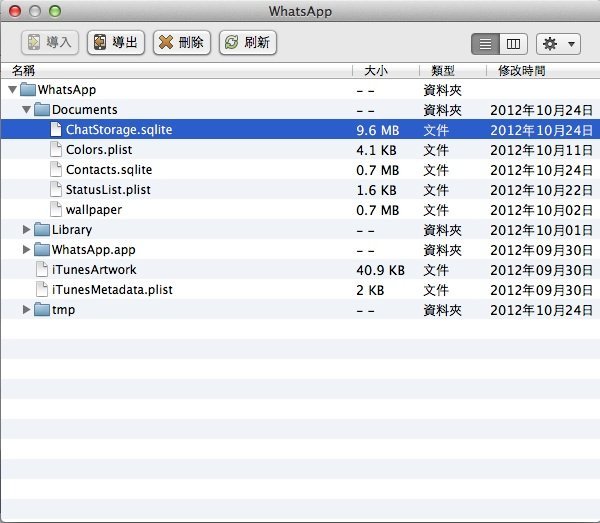
Task: Select the ChatStorage.sqlite file icon
Action: [x=56, y=130]
